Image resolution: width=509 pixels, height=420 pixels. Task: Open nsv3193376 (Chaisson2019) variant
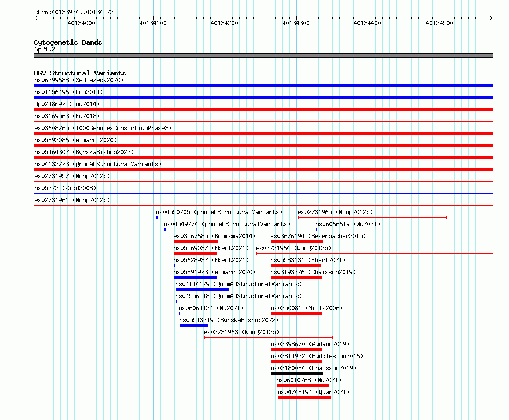pos(313,272)
